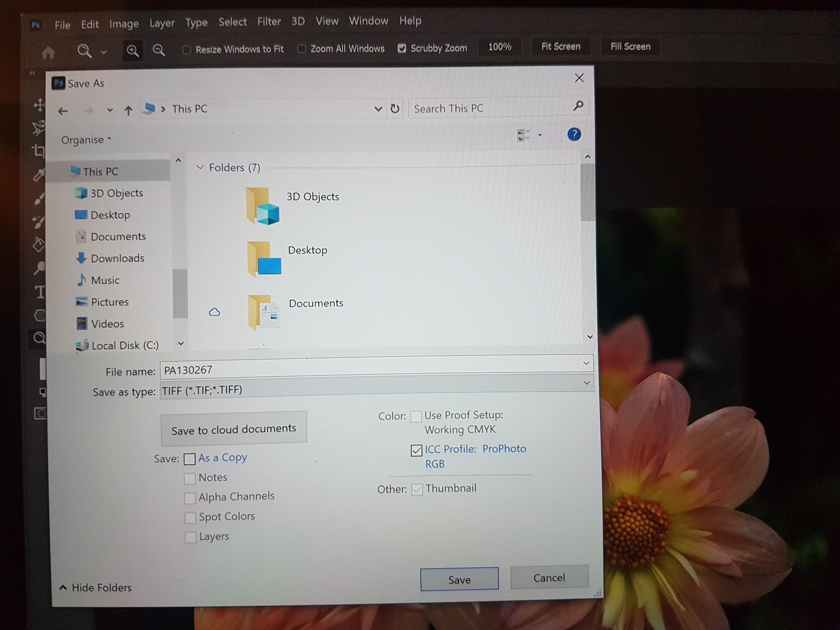840x630 pixels.
Task: Click the blue help question mark icon
Action: pos(574,134)
